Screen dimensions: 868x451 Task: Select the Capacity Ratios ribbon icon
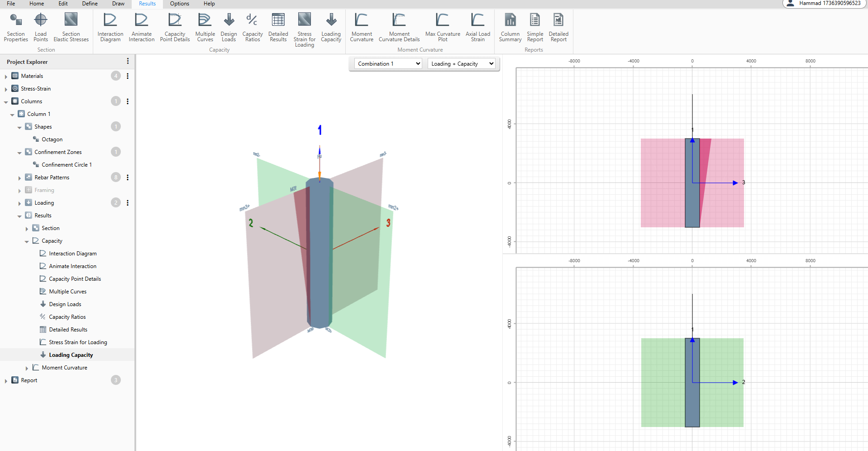[252, 27]
